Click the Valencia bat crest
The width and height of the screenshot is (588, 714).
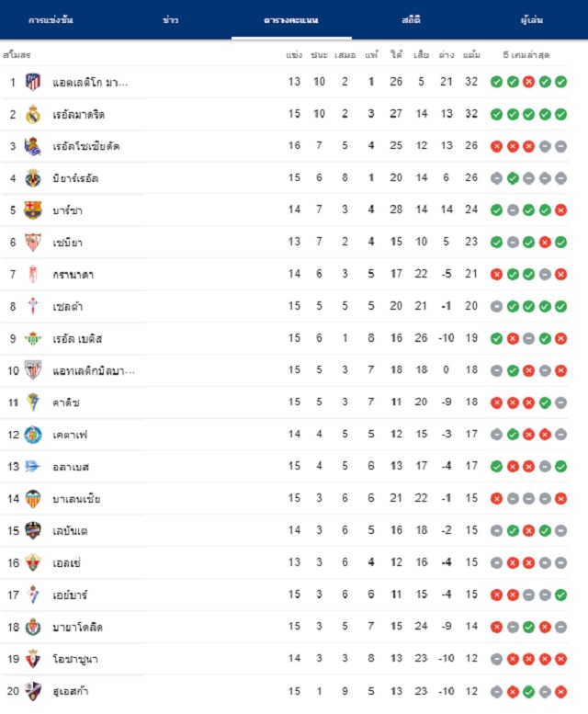click(x=33, y=499)
